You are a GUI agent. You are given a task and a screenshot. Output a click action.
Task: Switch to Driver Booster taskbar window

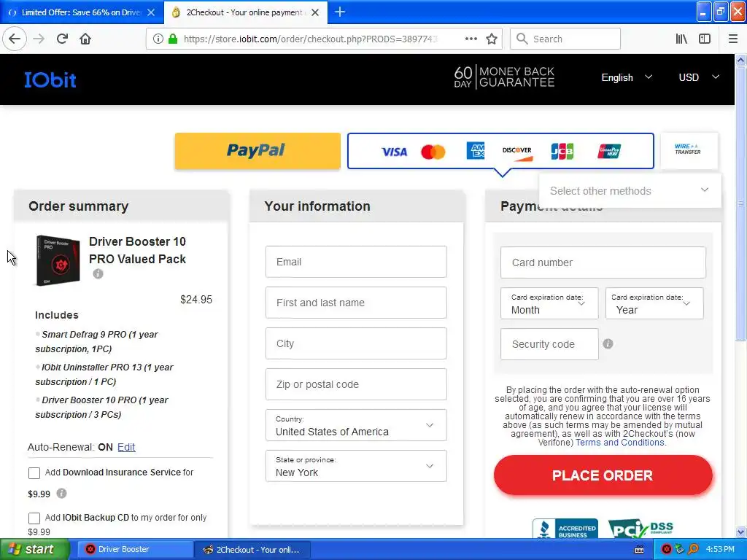[135, 550]
